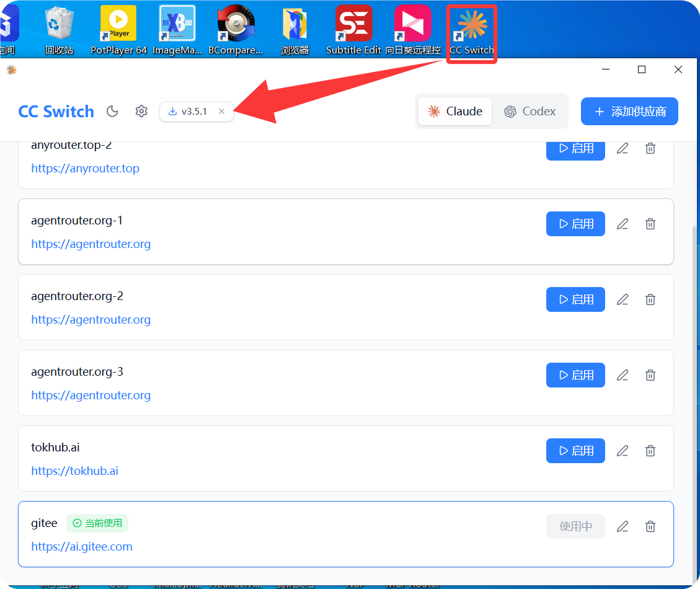Open the https://tokhub.ai link
700x589 pixels.
(74, 471)
